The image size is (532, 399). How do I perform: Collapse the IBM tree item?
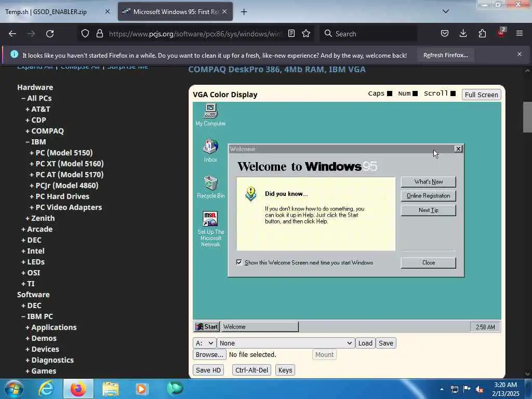point(36,142)
